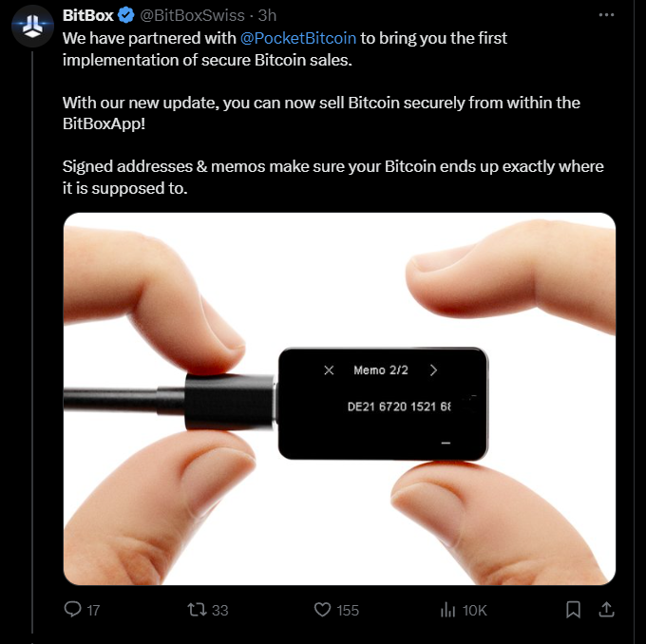Click the right chevron on the device display
646x644 pixels.
[433, 370]
